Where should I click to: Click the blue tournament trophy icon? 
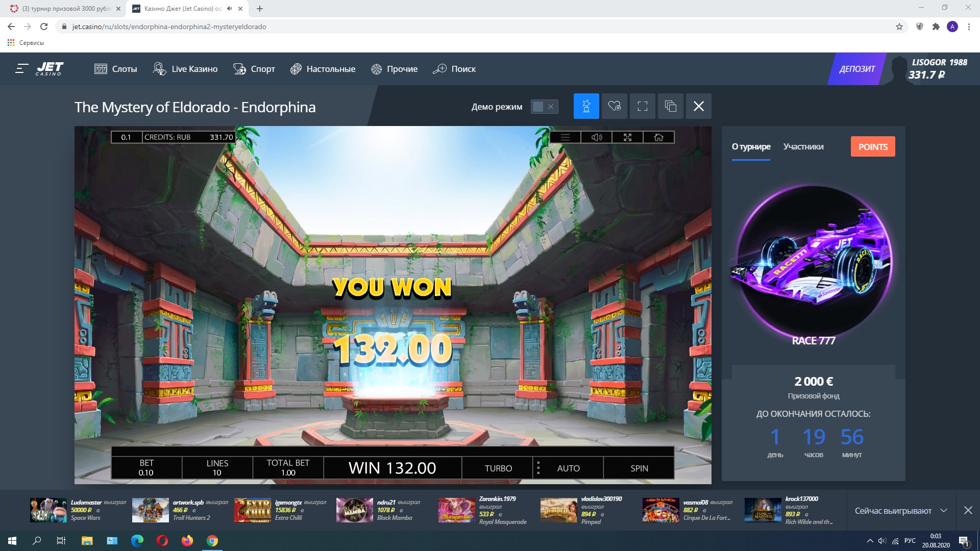pos(586,106)
